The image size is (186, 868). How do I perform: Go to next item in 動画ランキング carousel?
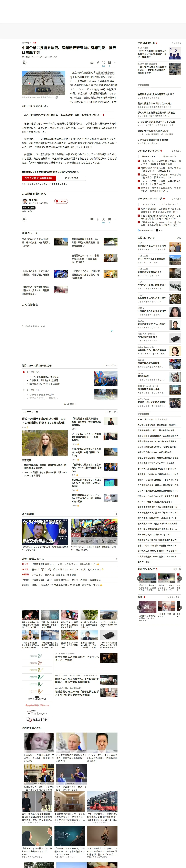180,579
